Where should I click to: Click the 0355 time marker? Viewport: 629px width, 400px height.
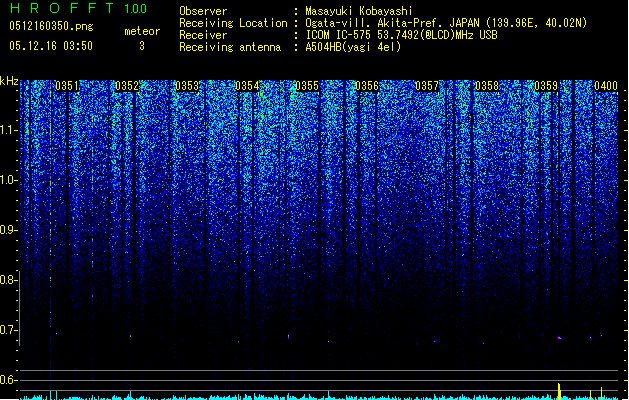[307, 86]
